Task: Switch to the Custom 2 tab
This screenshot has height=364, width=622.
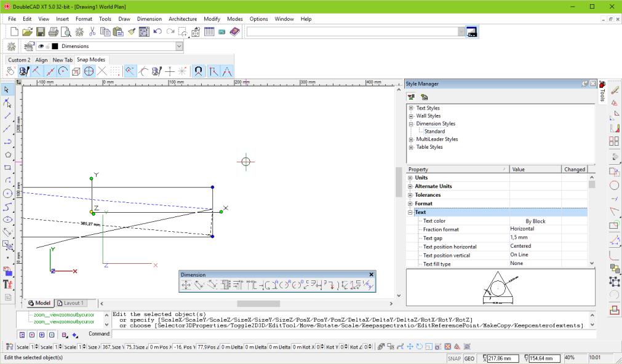Action: click(x=19, y=60)
